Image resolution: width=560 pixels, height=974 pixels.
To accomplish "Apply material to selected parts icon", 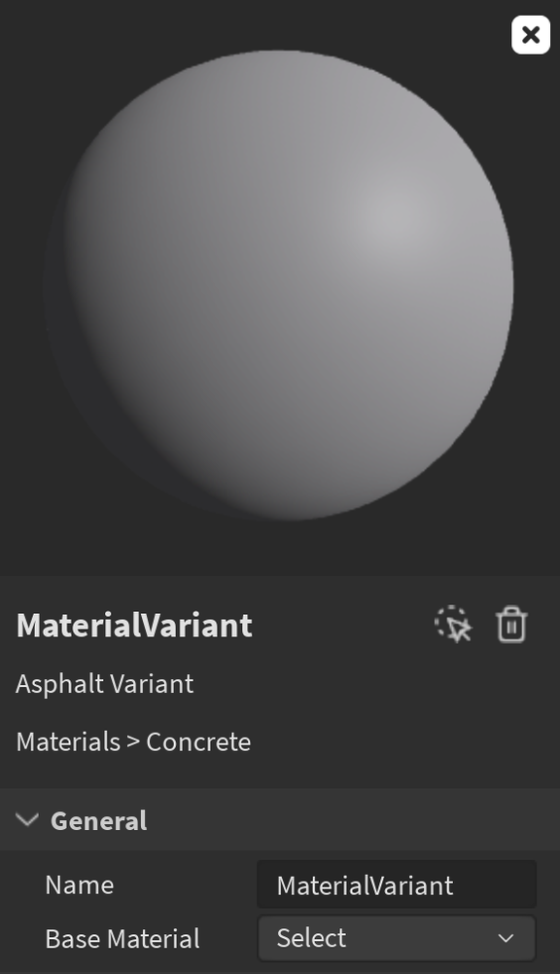I will point(453,625).
